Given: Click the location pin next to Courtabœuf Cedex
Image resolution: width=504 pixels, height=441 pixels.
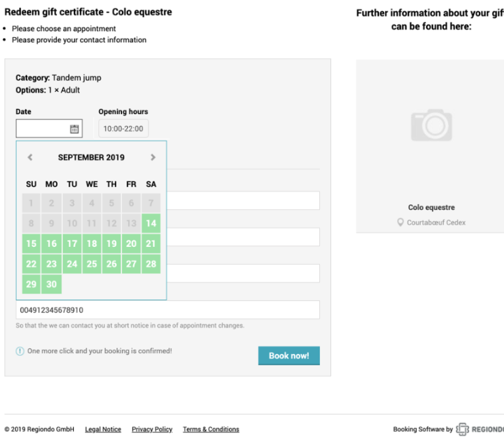Looking at the screenshot, I should [x=400, y=222].
